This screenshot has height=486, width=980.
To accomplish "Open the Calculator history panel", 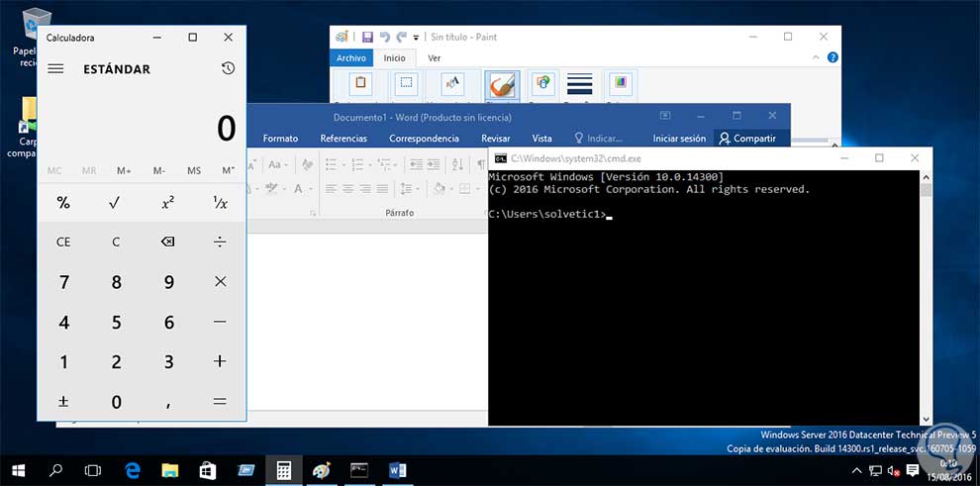I will [228, 68].
